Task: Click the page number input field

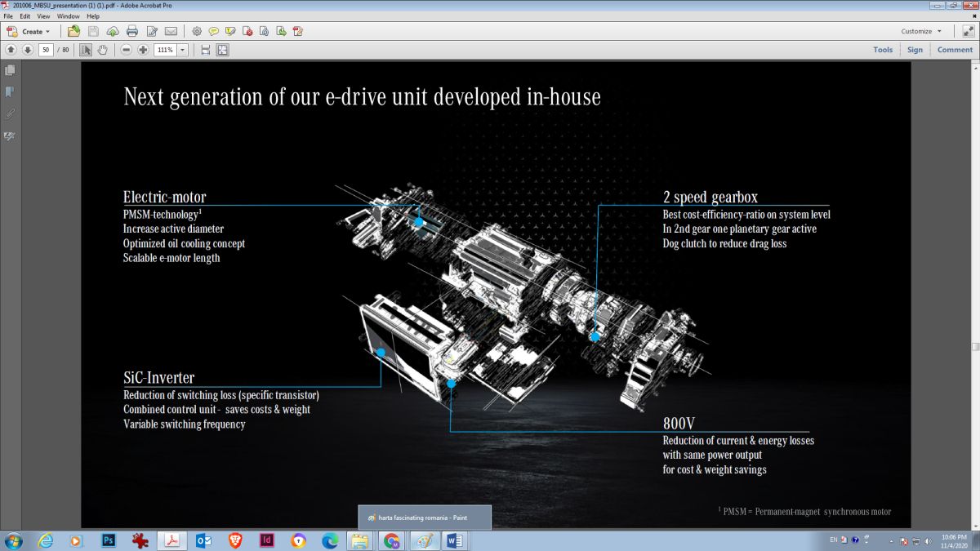Action: click(46, 50)
